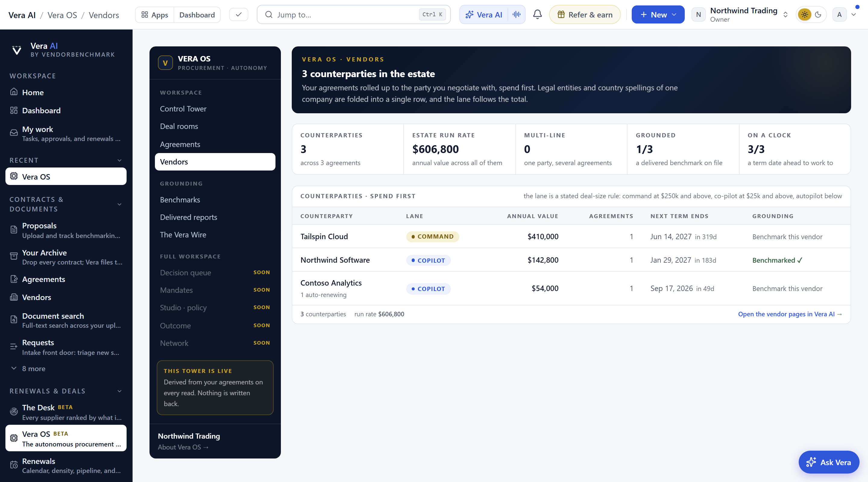Image resolution: width=868 pixels, height=482 pixels.
Task: Open the Vera AI assistant button
Action: 484,14
